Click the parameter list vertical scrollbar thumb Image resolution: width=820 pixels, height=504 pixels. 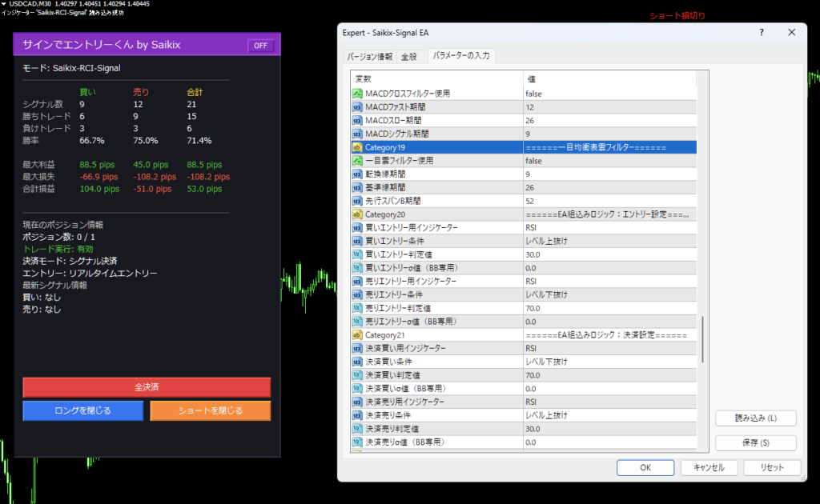coord(703,339)
